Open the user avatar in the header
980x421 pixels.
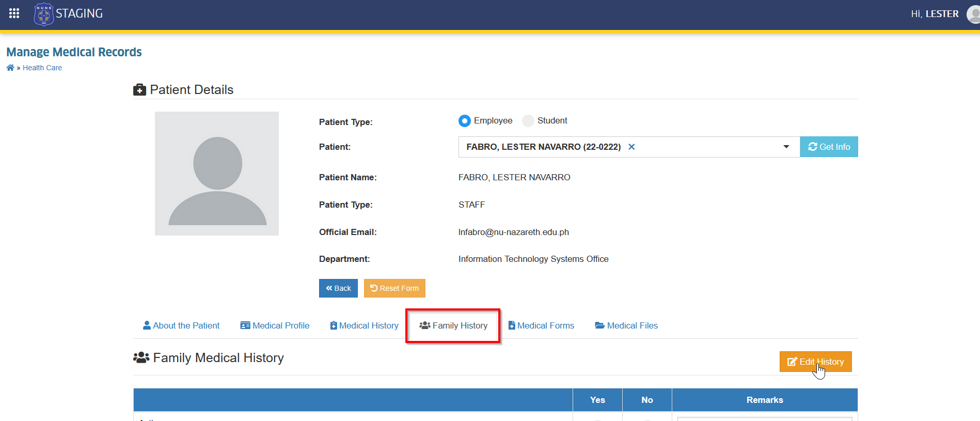point(974,14)
